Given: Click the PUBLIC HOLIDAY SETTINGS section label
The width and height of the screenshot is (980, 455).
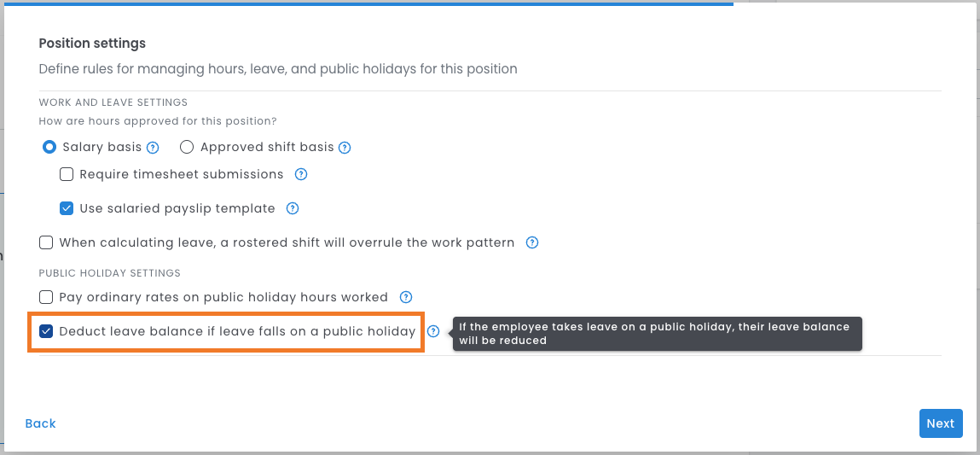Looking at the screenshot, I should pos(109,273).
